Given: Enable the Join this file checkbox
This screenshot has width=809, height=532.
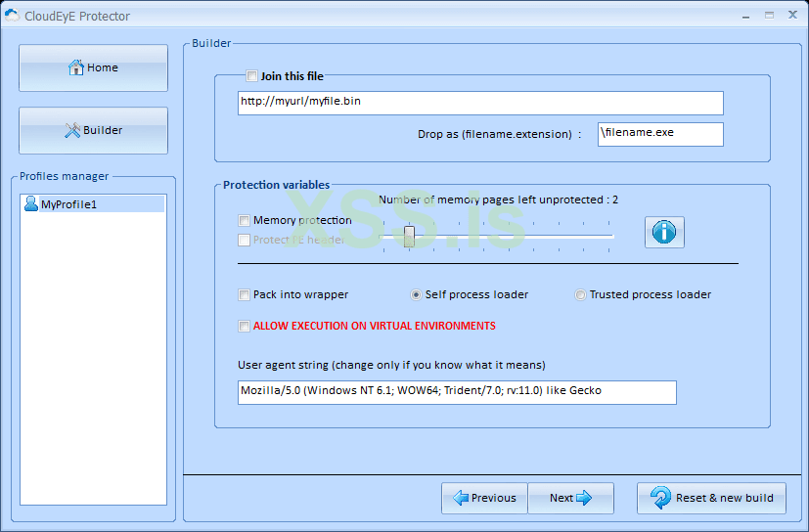Looking at the screenshot, I should pos(251,76).
